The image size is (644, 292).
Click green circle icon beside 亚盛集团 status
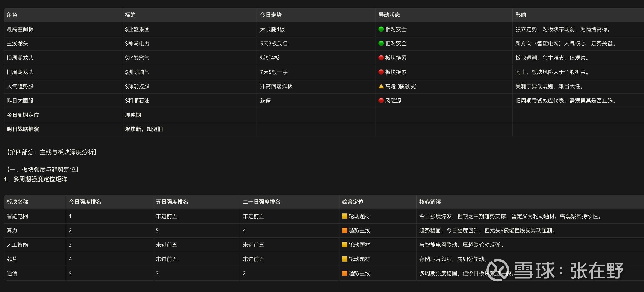(x=381, y=29)
